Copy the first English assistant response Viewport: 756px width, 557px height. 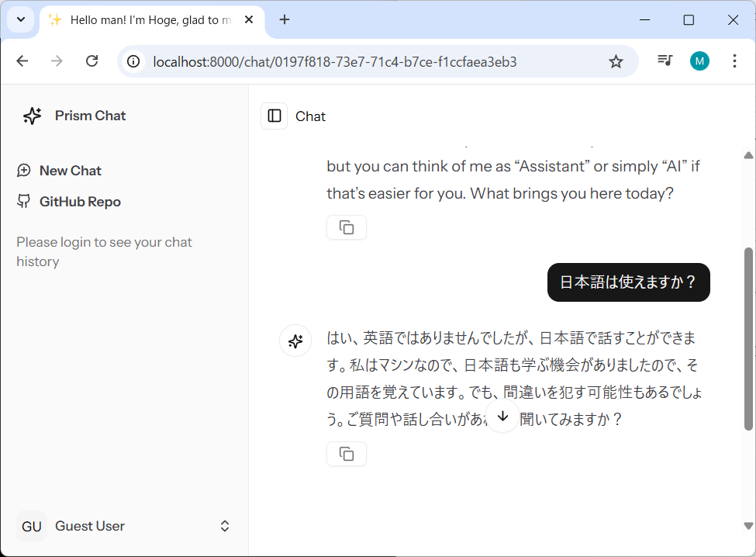347,227
